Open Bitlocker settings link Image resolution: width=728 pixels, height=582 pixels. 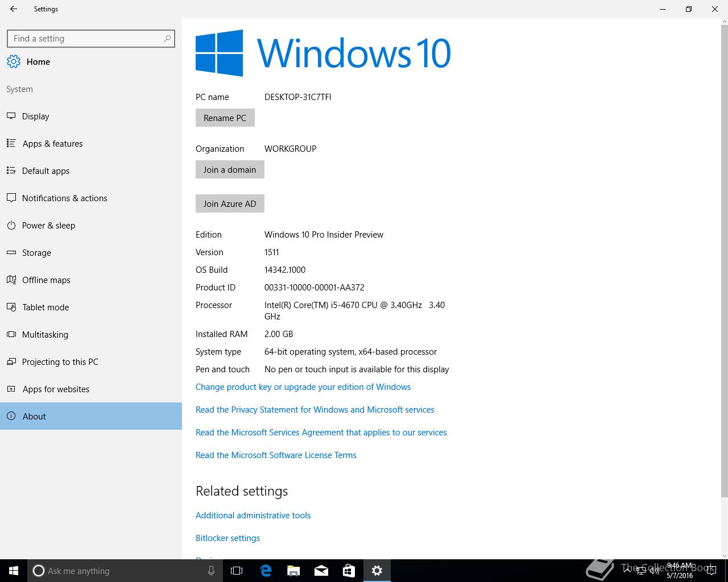click(227, 538)
